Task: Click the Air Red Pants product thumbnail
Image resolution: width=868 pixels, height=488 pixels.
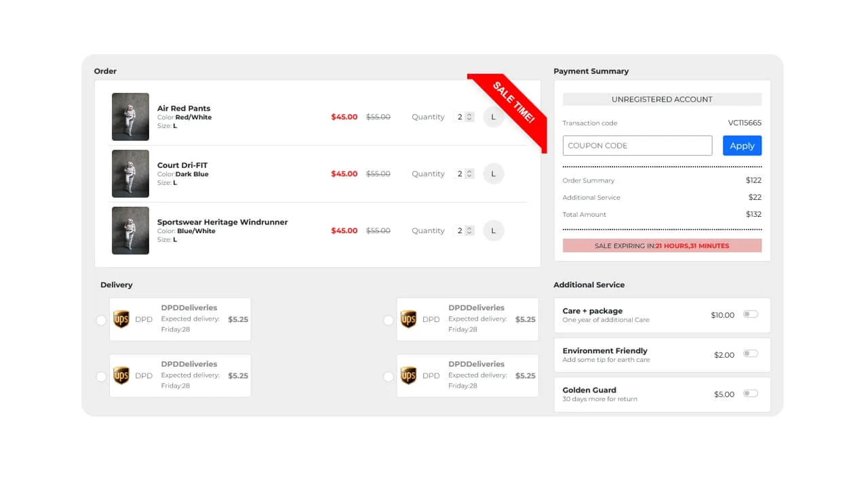Action: [x=130, y=117]
